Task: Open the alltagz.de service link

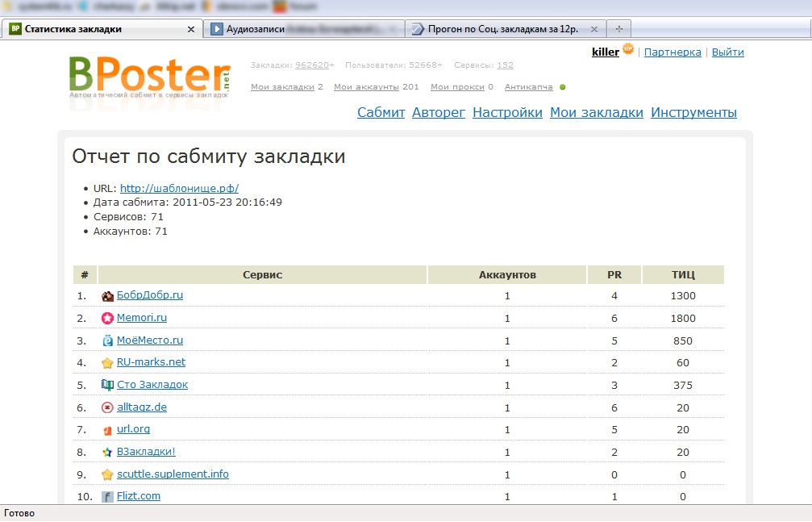Action: (142, 407)
